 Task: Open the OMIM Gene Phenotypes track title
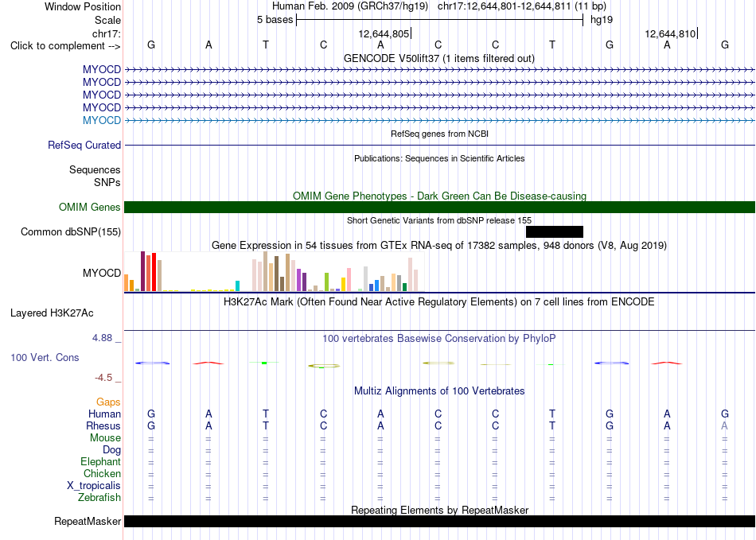pos(440,196)
